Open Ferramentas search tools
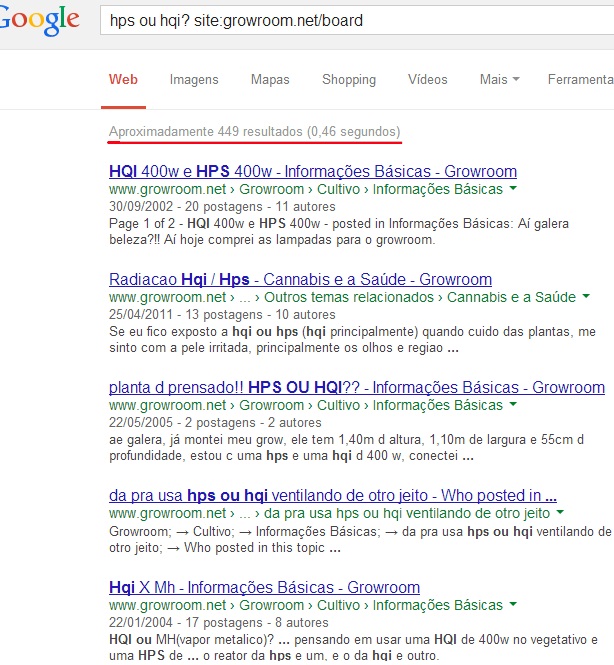 click(581, 79)
